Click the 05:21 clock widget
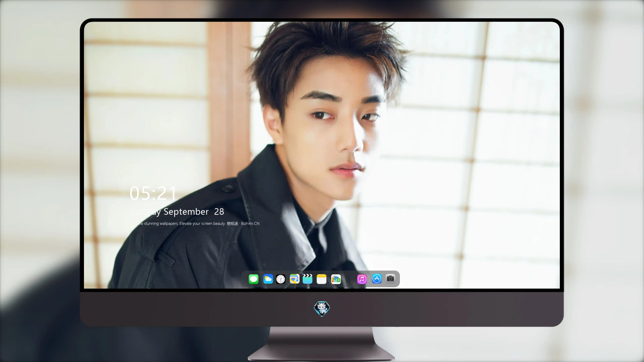Viewport: 644px width, 362px height. pyautogui.click(x=153, y=193)
